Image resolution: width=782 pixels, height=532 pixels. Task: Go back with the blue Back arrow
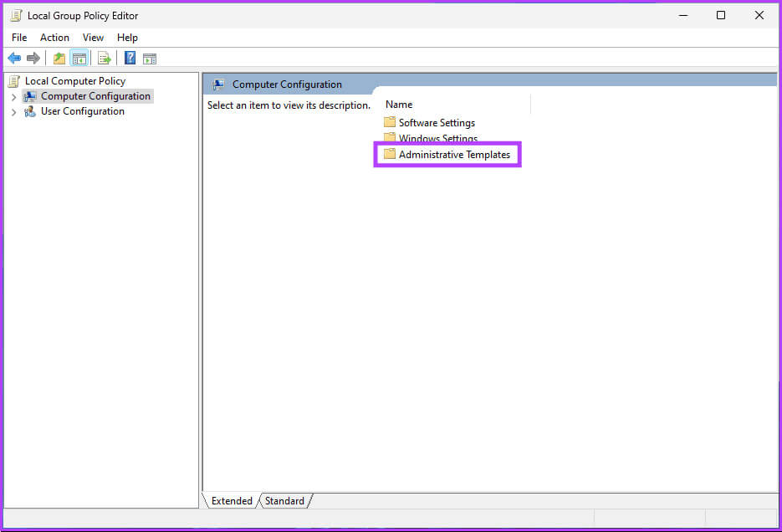14,59
